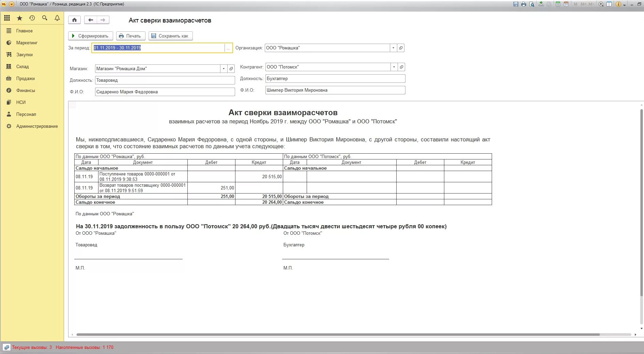Click Накопленные вызовы: 1 170 status text
The width and height of the screenshot is (644, 354).
85,348
